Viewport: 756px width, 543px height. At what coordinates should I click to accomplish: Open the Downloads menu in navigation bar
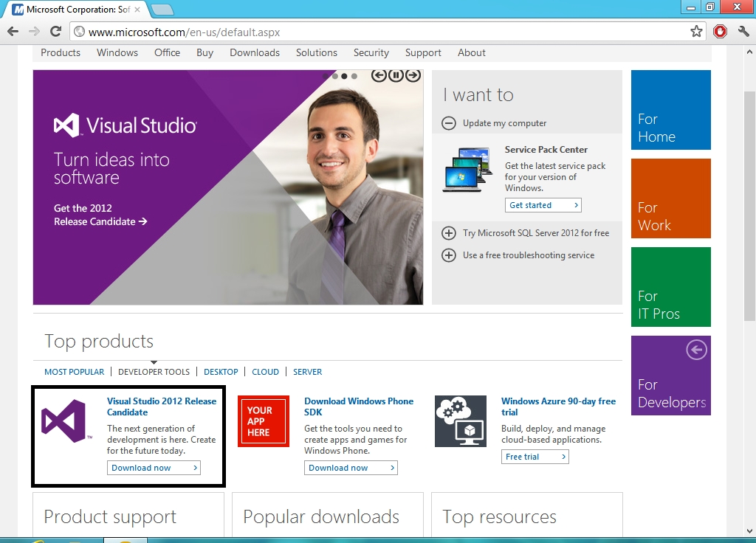click(254, 52)
